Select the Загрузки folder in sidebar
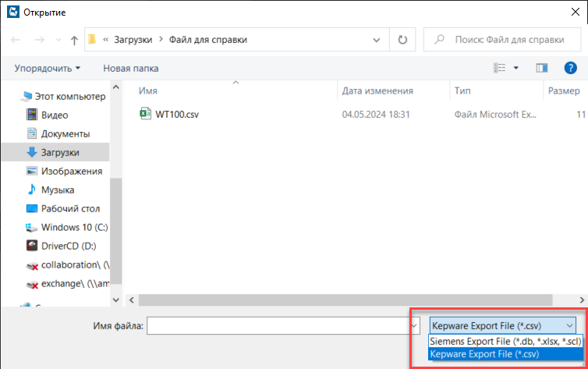 [55, 152]
